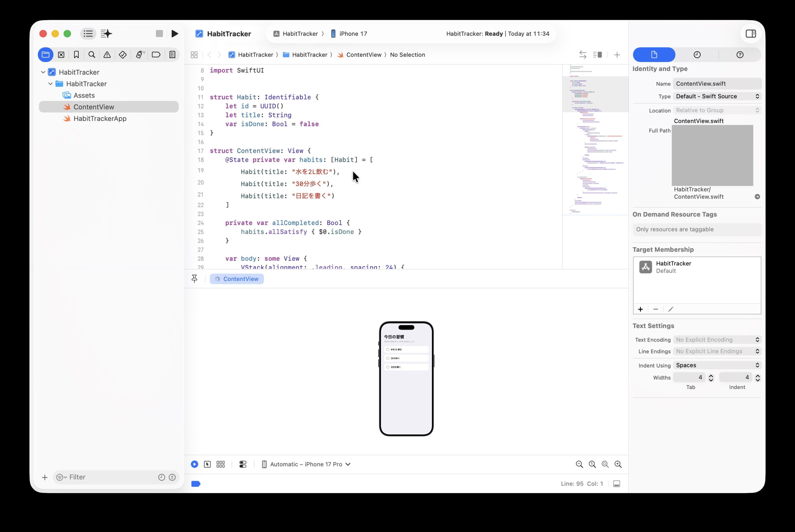Switch to the History inspector tab
Image resolution: width=795 pixels, height=532 pixels.
point(697,55)
